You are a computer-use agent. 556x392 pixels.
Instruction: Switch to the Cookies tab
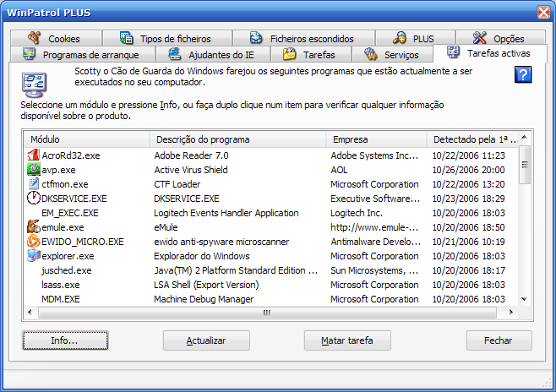coord(56,38)
